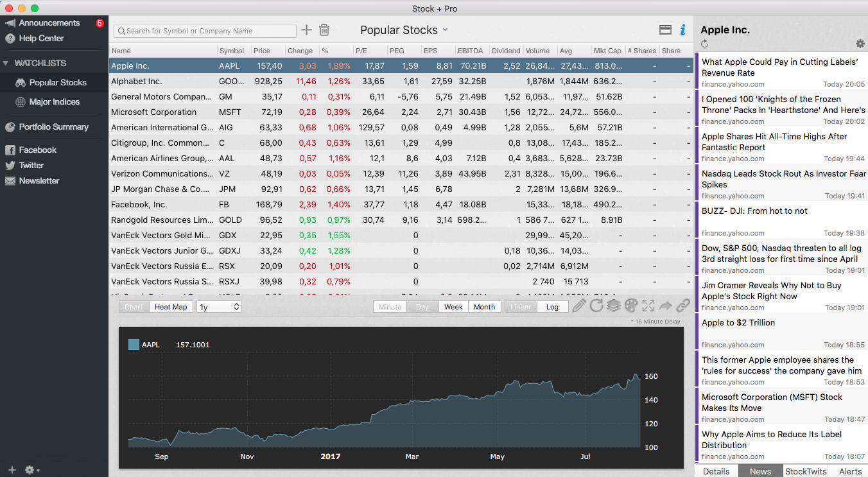Viewport: 868px width, 477px height.
Task: Click the Twitter bird icon
Action: coord(10,166)
